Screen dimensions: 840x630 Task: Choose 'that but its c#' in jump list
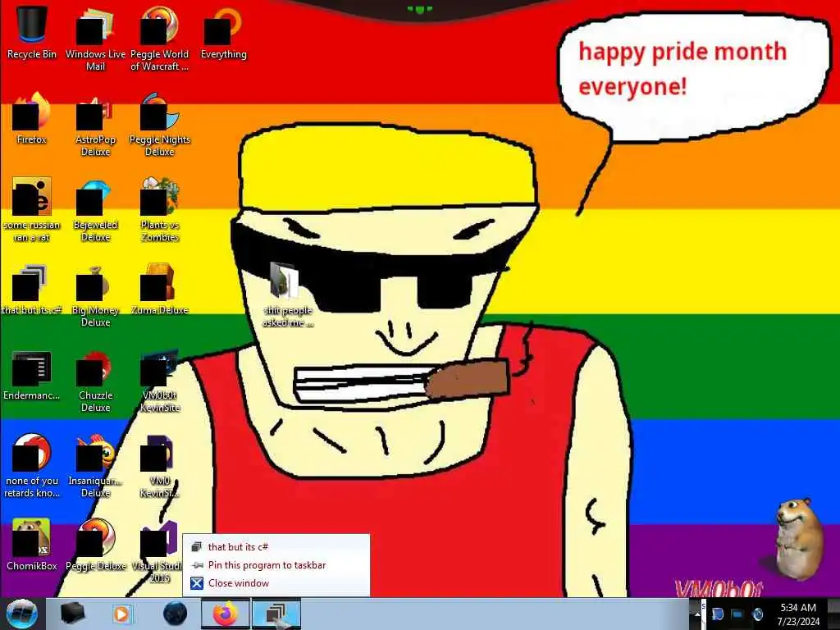coord(276,547)
